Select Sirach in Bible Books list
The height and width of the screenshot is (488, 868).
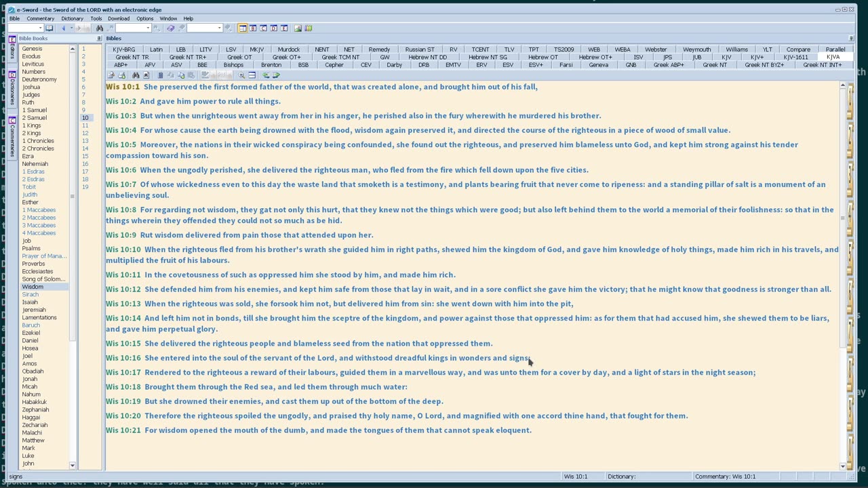click(31, 295)
